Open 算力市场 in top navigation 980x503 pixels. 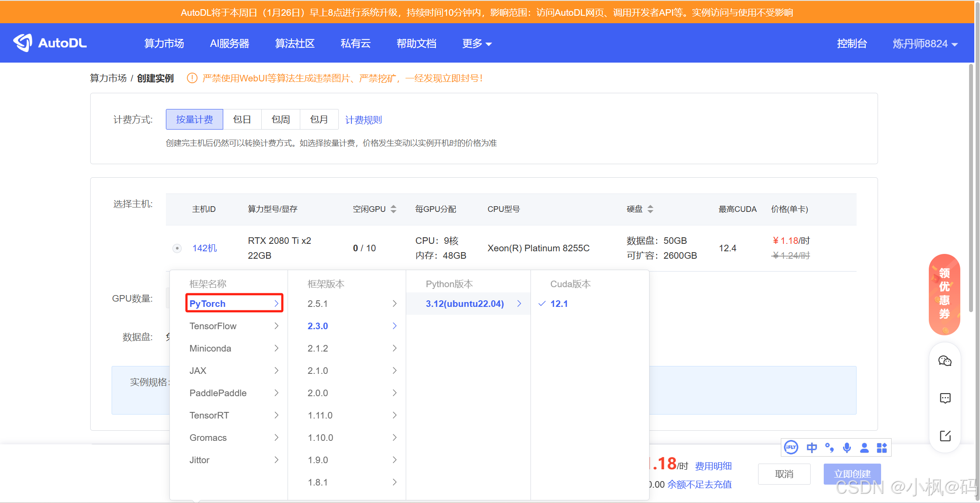click(164, 43)
